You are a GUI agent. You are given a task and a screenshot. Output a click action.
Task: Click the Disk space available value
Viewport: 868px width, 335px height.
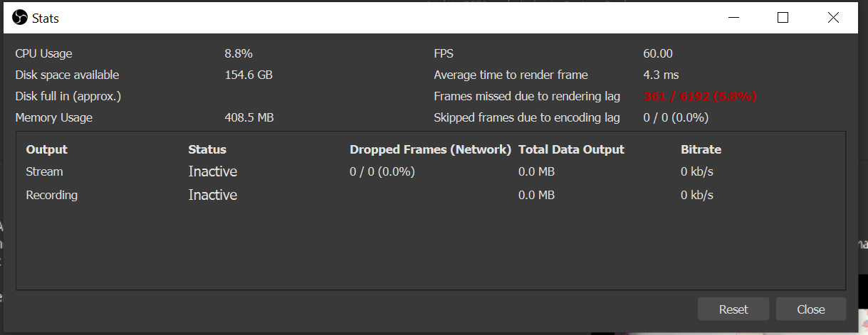tap(249, 75)
